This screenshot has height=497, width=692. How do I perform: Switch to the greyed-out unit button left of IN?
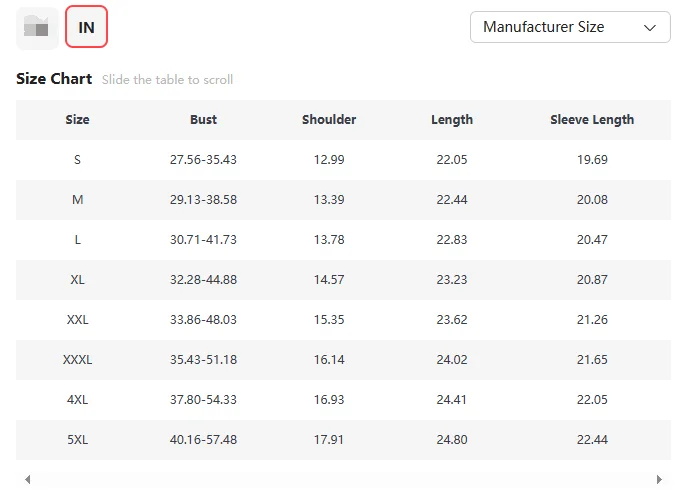pos(37,27)
